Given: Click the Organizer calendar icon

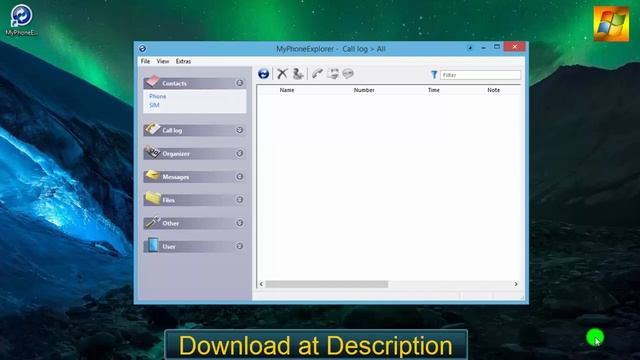Looking at the screenshot, I should (152, 152).
